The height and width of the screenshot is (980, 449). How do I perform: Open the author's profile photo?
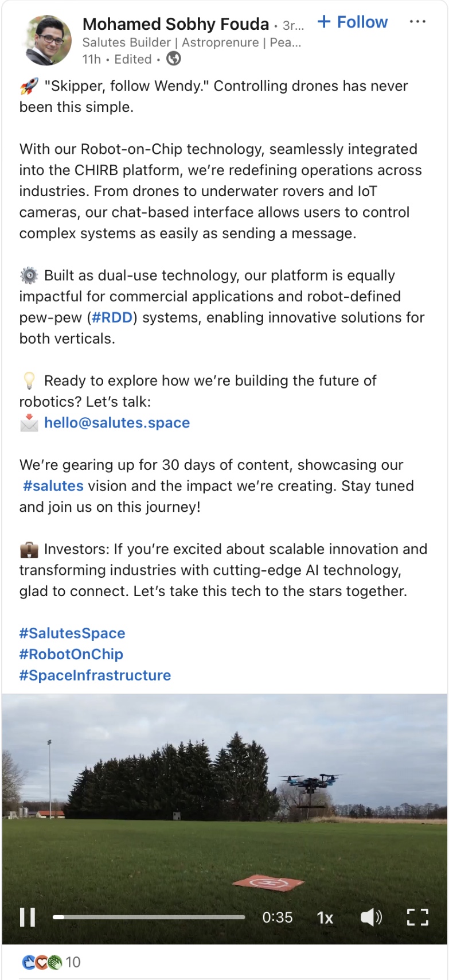(48, 40)
